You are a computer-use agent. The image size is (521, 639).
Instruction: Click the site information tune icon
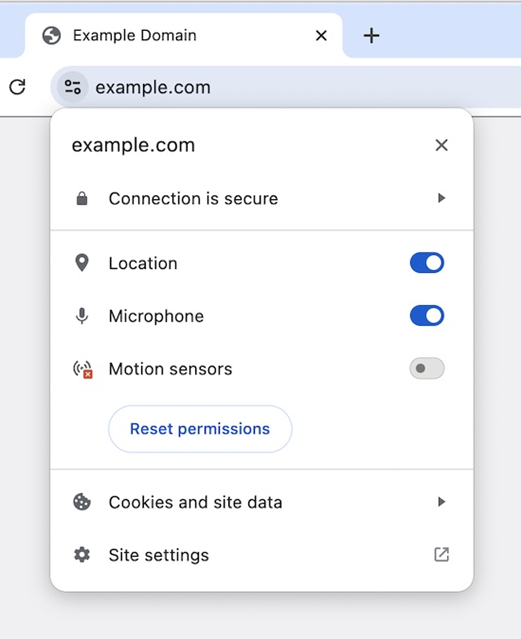click(x=73, y=87)
